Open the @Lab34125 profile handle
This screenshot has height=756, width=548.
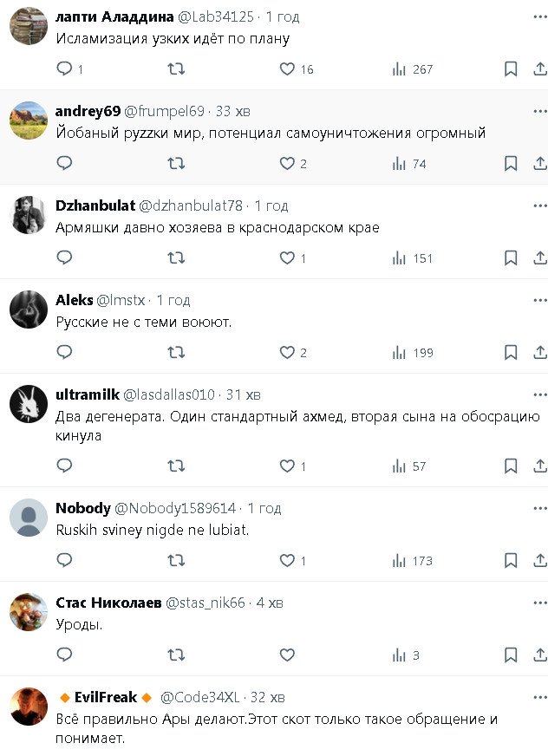coord(216,16)
